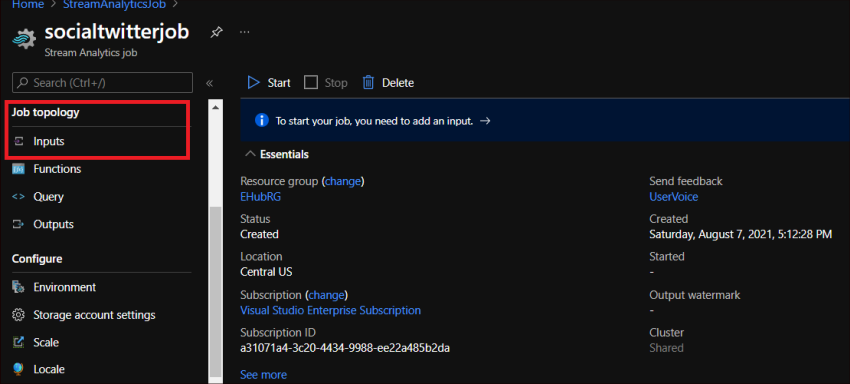The height and width of the screenshot is (384, 850).
Task: Click the socialtwitterjob title text
Action: click(117, 32)
